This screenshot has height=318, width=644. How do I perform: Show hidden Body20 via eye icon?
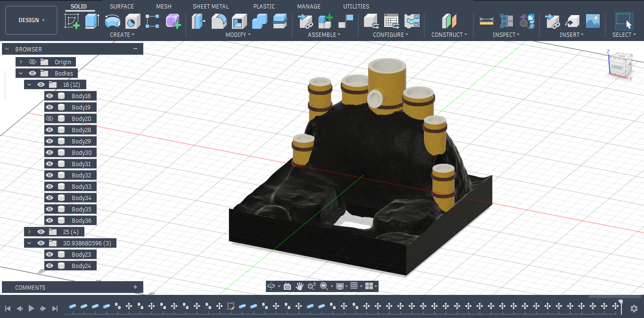coord(50,118)
